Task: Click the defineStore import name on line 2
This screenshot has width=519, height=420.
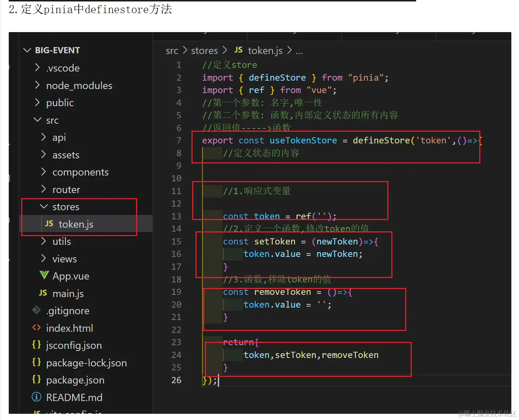Action: point(277,78)
